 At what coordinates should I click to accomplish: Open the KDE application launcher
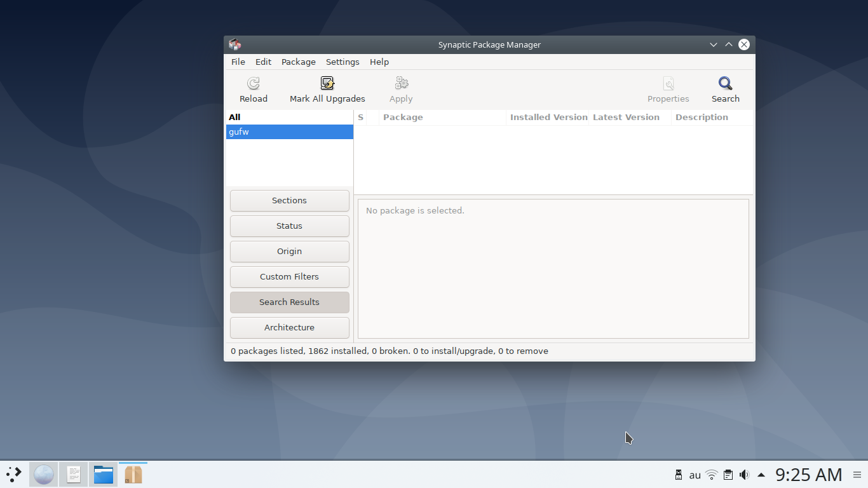[x=14, y=474]
